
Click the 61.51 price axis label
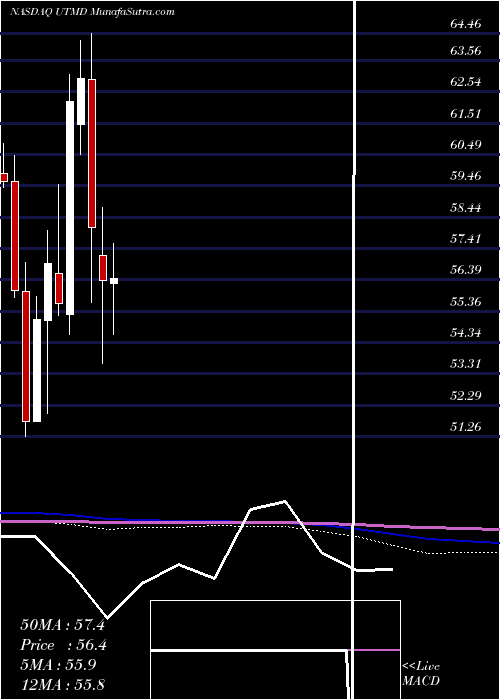click(466, 113)
